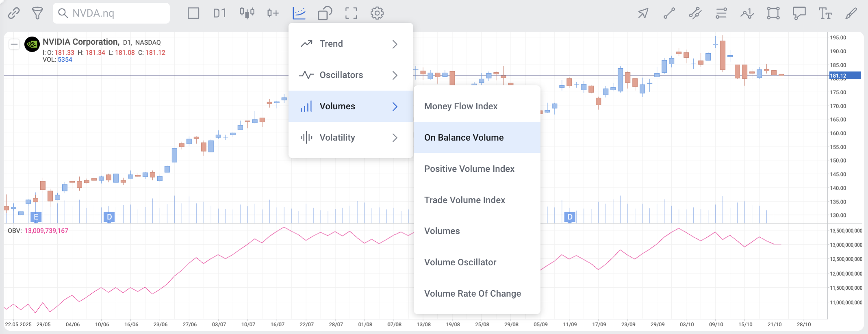
Task: Click the single-pane layout square icon
Action: [x=193, y=13]
